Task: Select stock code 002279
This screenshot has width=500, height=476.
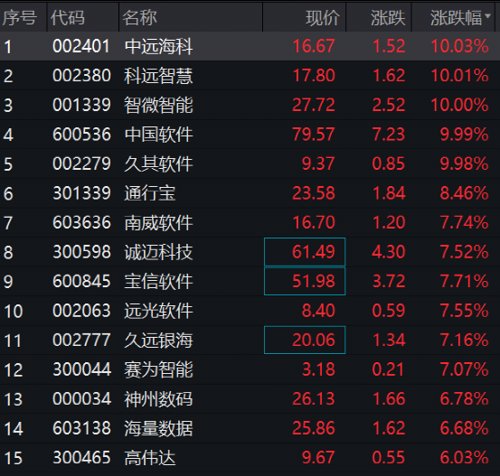Action: coord(82,164)
